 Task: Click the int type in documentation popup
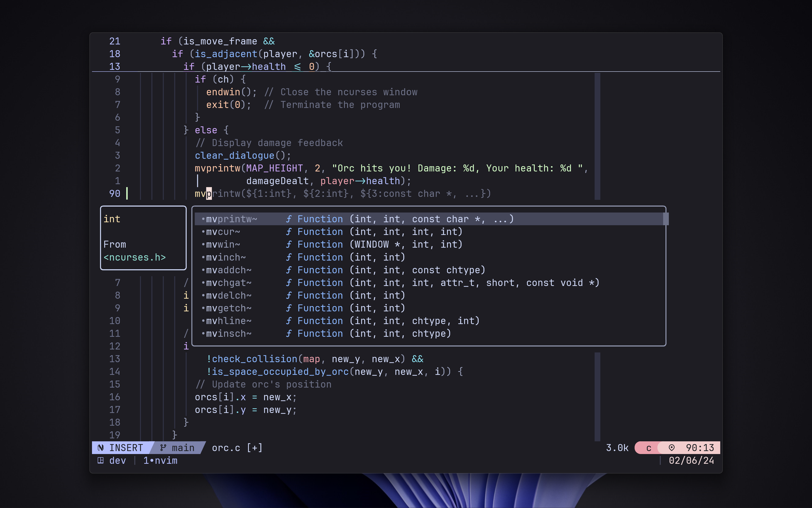112,219
